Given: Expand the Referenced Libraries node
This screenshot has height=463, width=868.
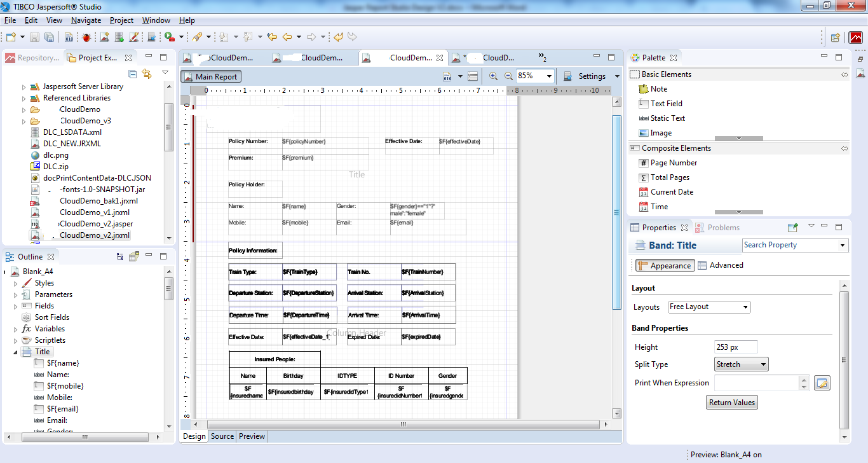Looking at the screenshot, I should coord(24,98).
